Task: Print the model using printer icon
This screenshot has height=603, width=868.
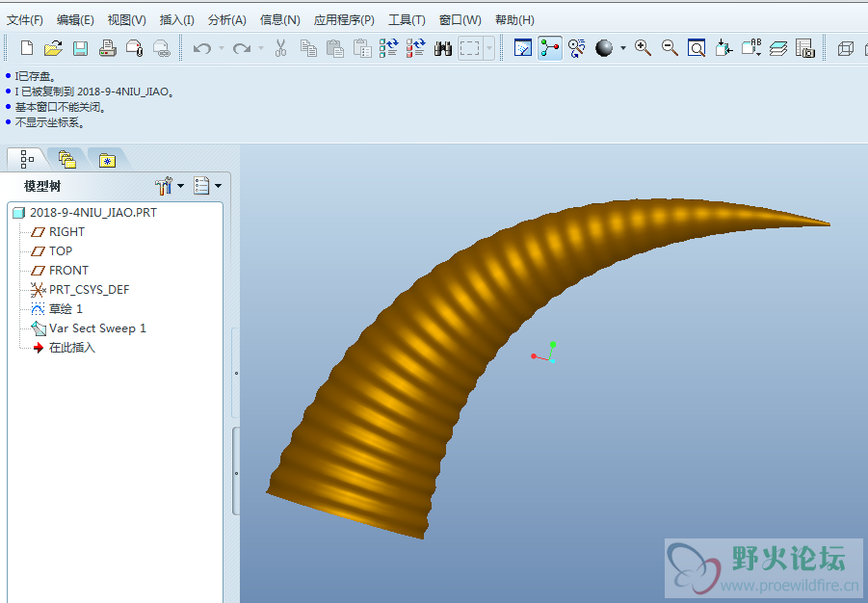Action: click(107, 48)
